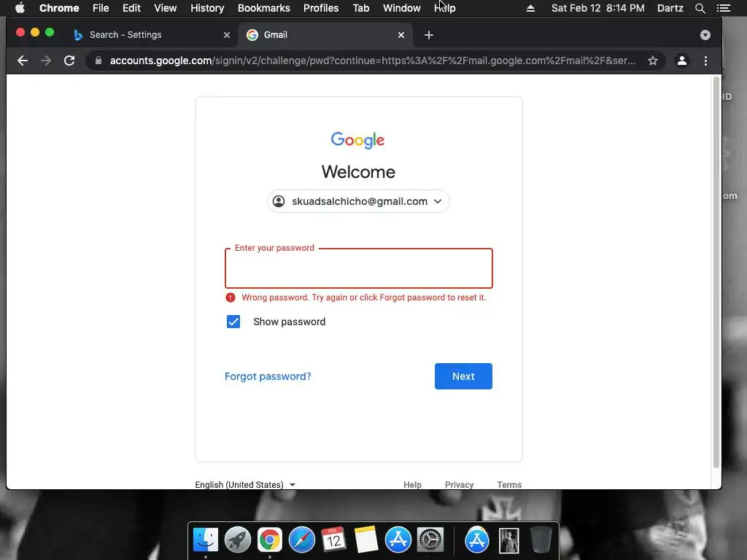Go back with the browser back arrow
Image resolution: width=747 pixels, height=560 pixels.
tap(23, 61)
